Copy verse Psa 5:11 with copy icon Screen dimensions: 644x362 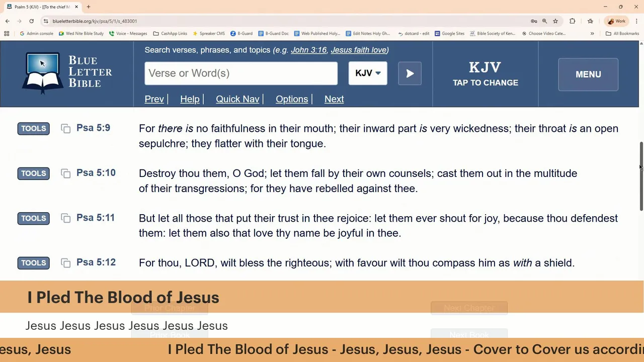tap(65, 218)
